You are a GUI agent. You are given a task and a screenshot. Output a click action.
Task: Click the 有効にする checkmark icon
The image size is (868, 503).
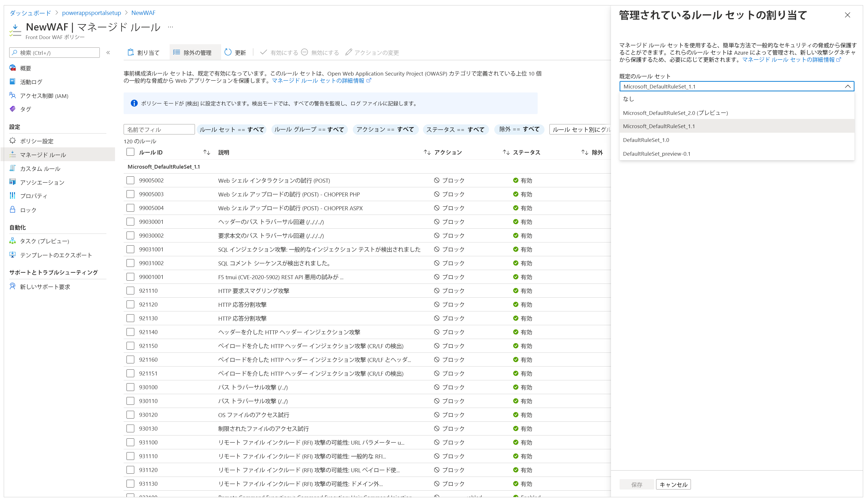[x=263, y=52]
